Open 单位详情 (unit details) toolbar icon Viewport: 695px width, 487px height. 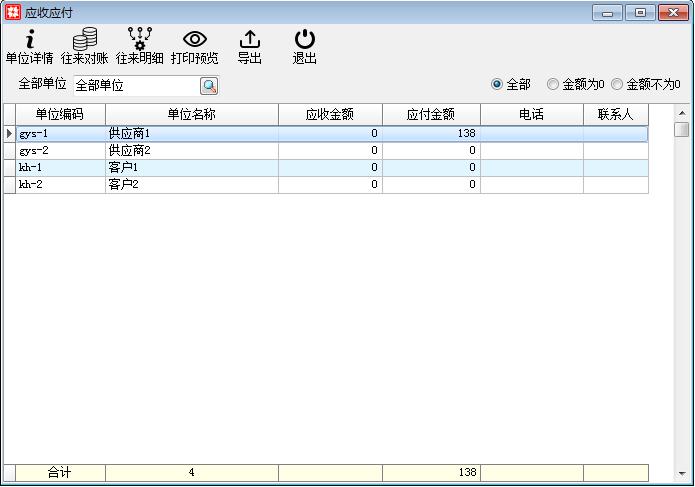(x=29, y=47)
